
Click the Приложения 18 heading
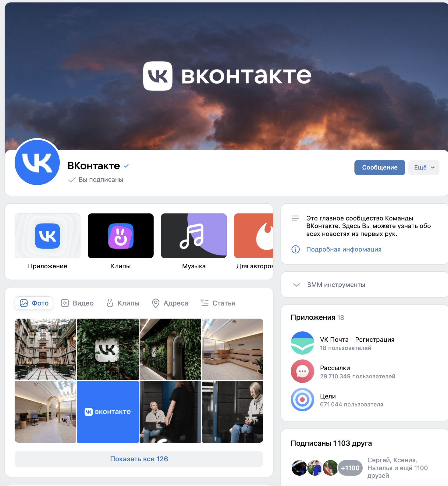(317, 317)
